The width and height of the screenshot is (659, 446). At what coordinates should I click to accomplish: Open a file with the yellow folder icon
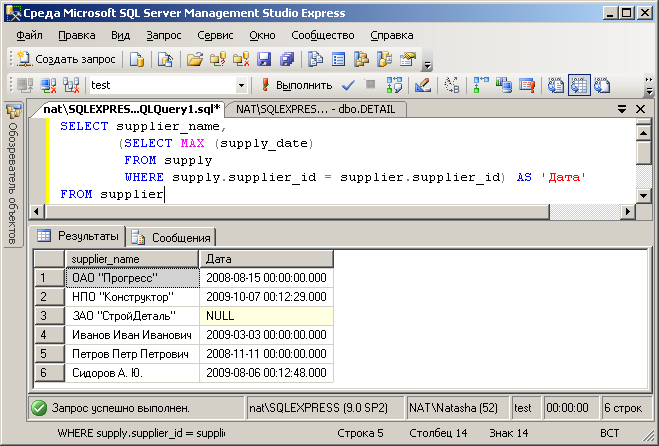pos(195,59)
